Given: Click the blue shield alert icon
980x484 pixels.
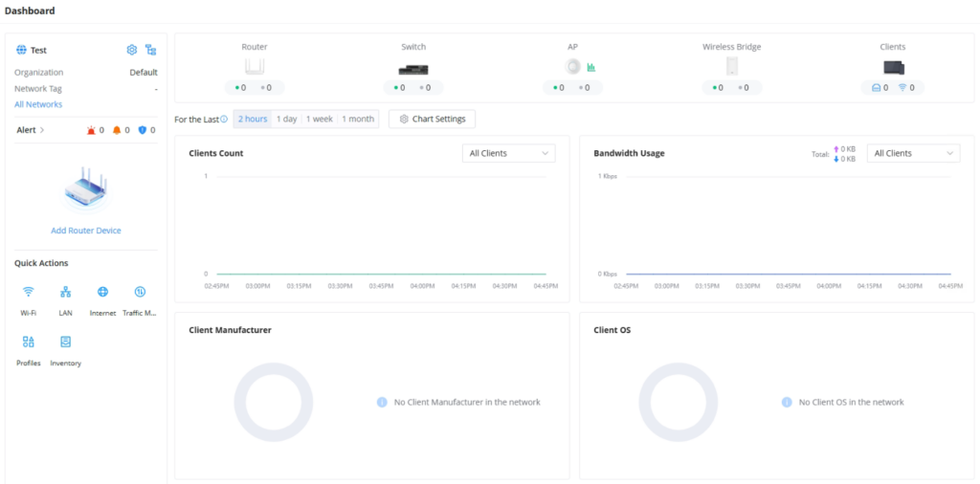Looking at the screenshot, I should (142, 130).
